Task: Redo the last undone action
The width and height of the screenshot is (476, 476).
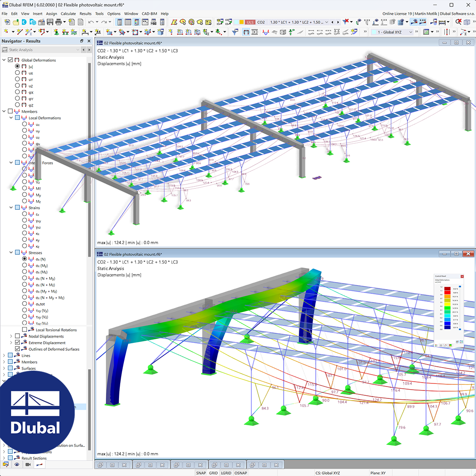Action: 104,22
